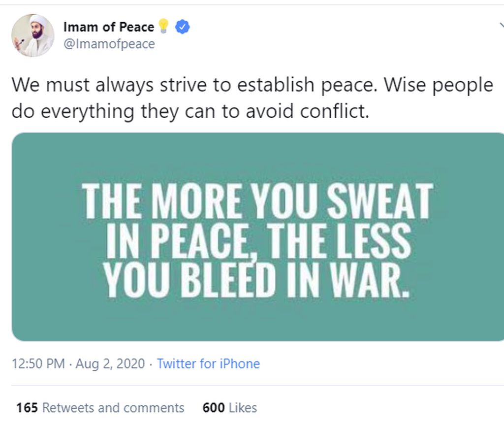View the 165 Retweets and comments list
The width and height of the screenshot is (504, 428).
pyautogui.click(x=100, y=408)
